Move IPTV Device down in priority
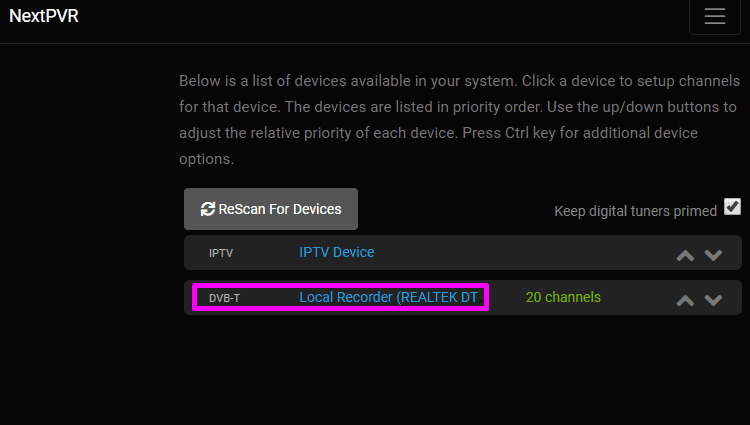Image resolution: width=750 pixels, height=425 pixels. (713, 255)
